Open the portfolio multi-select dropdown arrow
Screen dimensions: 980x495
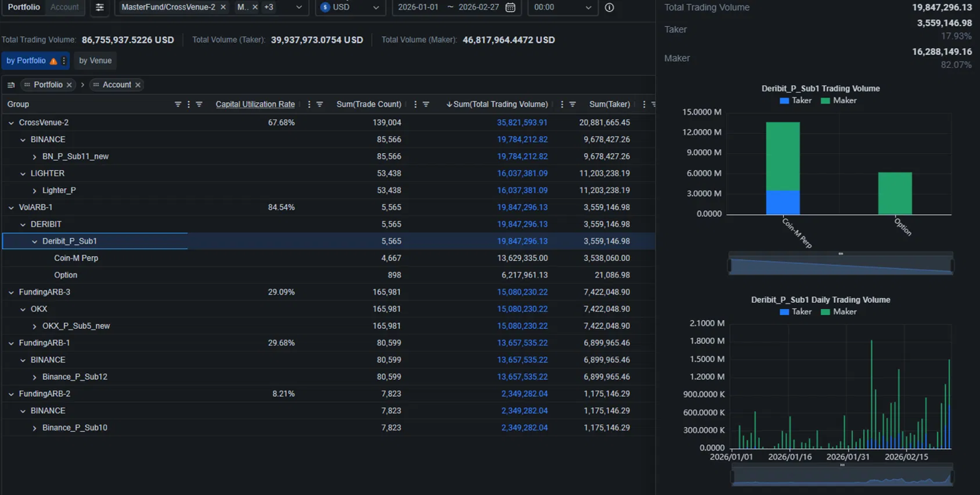coord(299,7)
